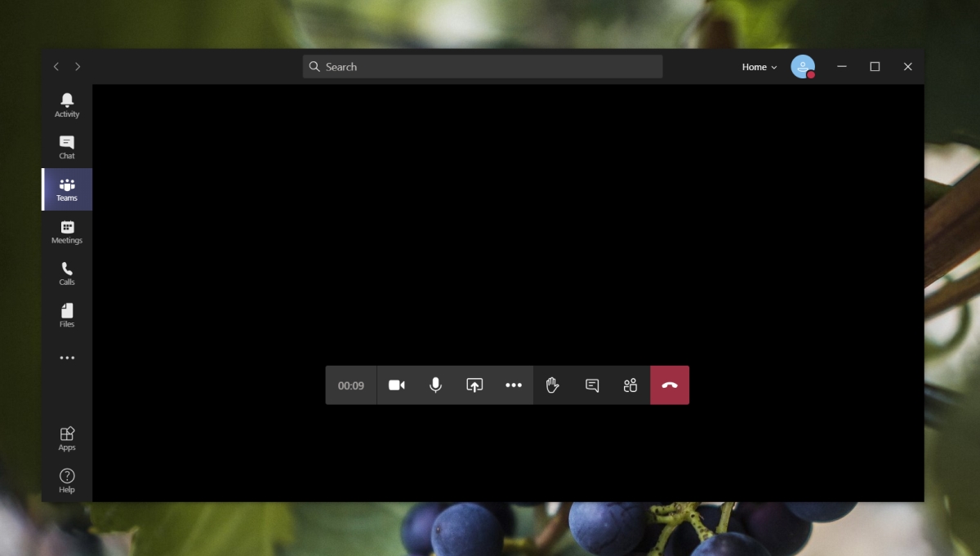Image resolution: width=980 pixels, height=556 pixels.
Task: Open more actions ellipsis in call toolbar
Action: [x=514, y=385]
